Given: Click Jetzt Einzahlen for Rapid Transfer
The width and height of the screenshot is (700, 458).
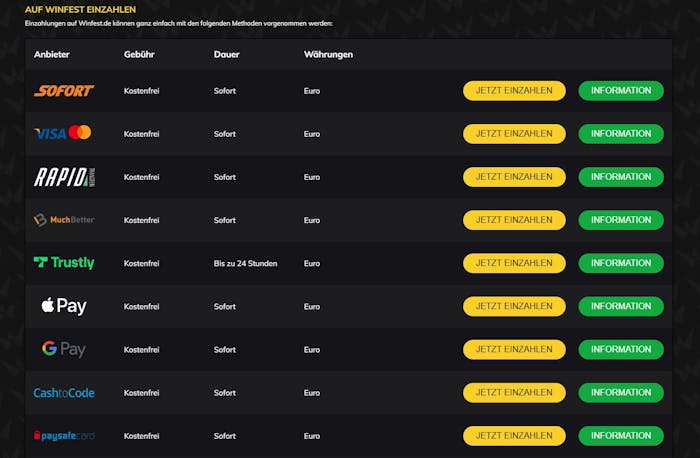Looking at the screenshot, I should pos(514,177).
